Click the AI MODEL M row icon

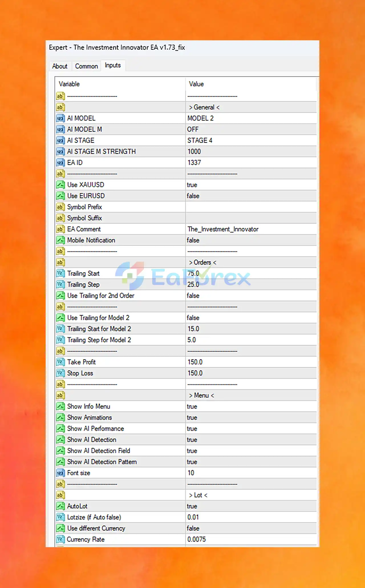coord(60,129)
